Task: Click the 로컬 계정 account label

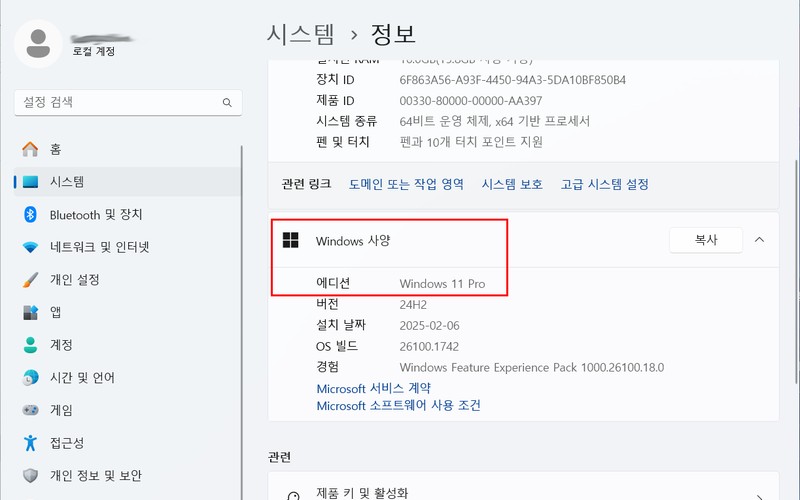Action: (93, 51)
